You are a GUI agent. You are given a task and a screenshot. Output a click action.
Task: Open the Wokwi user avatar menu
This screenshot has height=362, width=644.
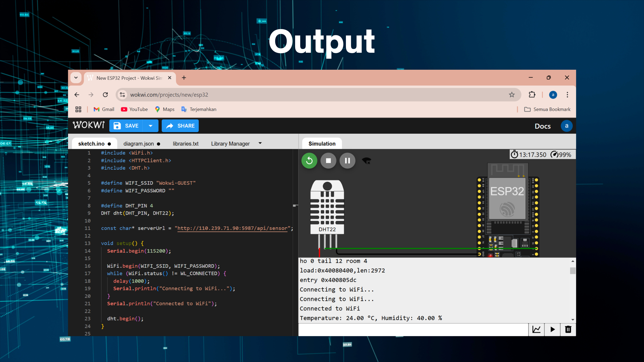point(566,126)
